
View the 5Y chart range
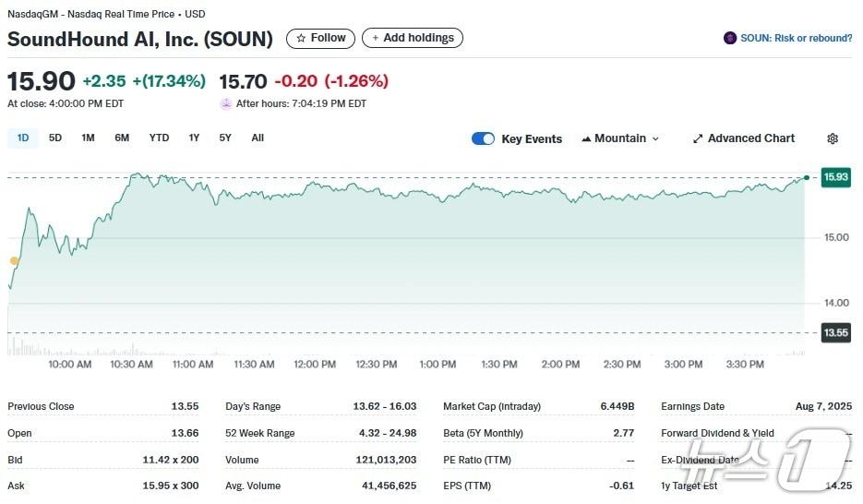[225, 138]
